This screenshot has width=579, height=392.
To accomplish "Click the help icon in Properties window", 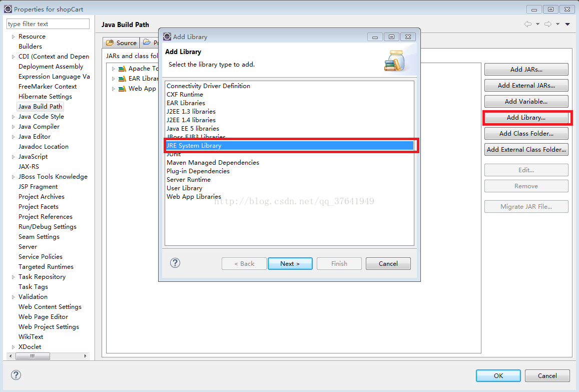I will point(16,375).
